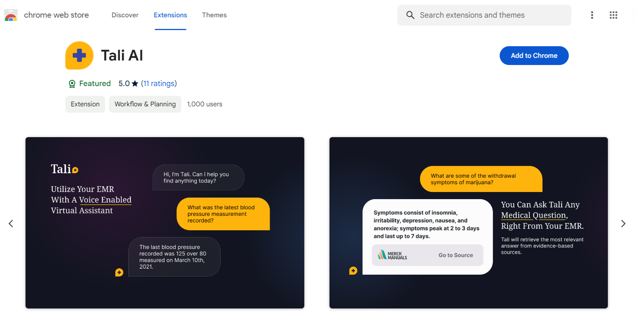Click the Tali AI heading
This screenshot has width=644, height=322.
pos(122,56)
